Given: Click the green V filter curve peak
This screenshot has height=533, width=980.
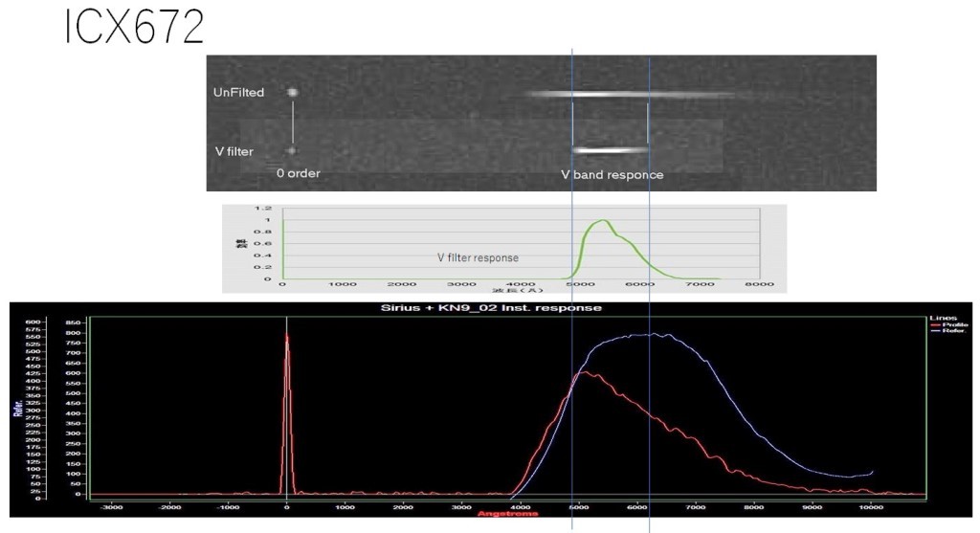Looking at the screenshot, I should (603, 221).
